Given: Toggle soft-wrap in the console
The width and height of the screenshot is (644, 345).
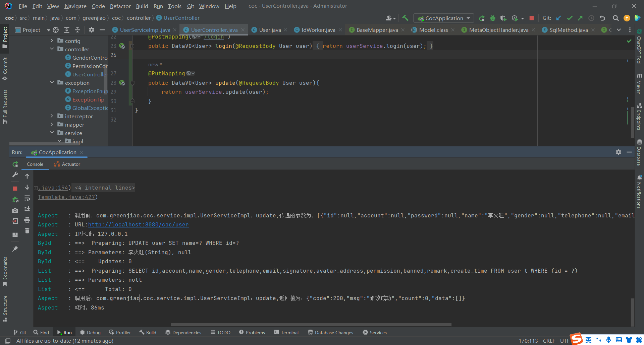Looking at the screenshot, I should coord(27,198).
